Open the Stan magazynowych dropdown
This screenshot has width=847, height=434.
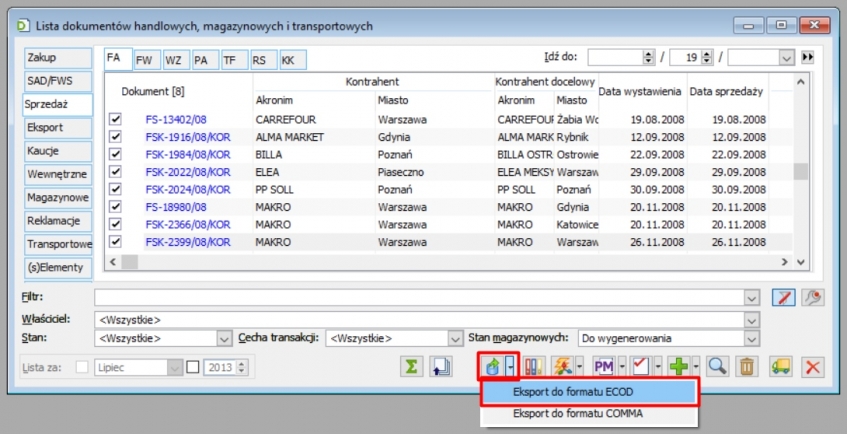click(x=751, y=339)
